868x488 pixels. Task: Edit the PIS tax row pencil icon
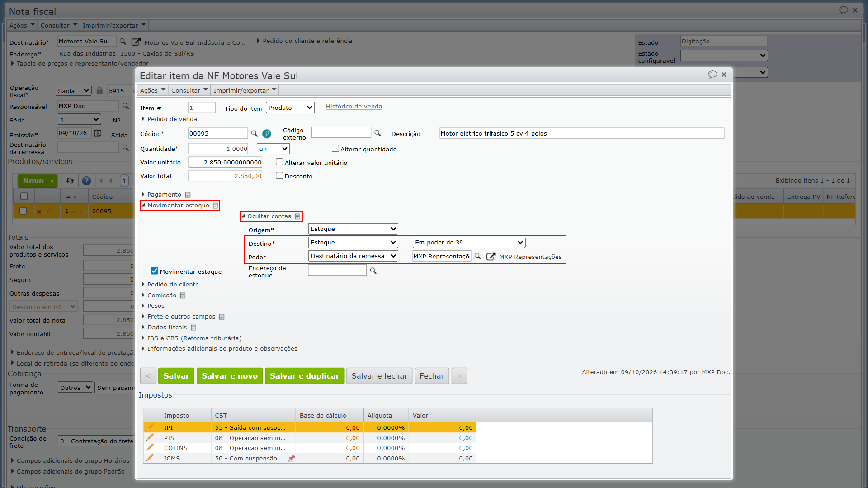point(150,437)
